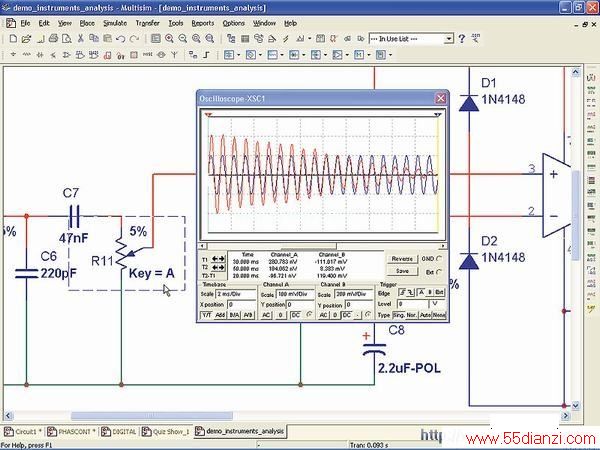Click the workspace horizontal scrollbar thumb

coord(152,416)
